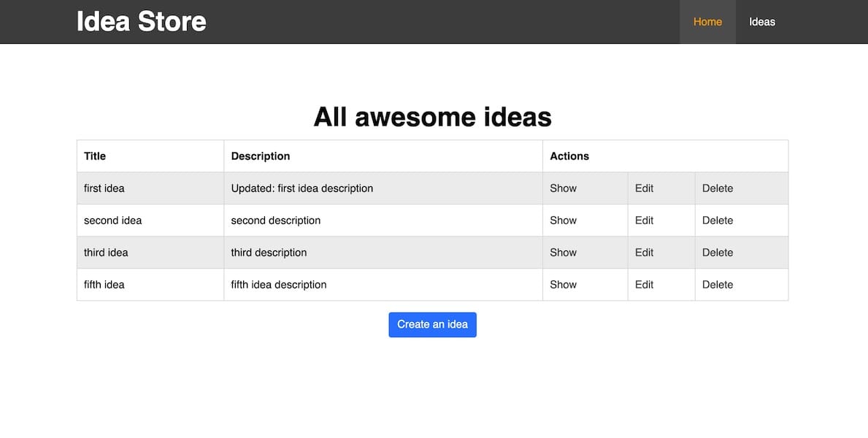Delete the first idea entry
868x438 pixels.
(717, 188)
